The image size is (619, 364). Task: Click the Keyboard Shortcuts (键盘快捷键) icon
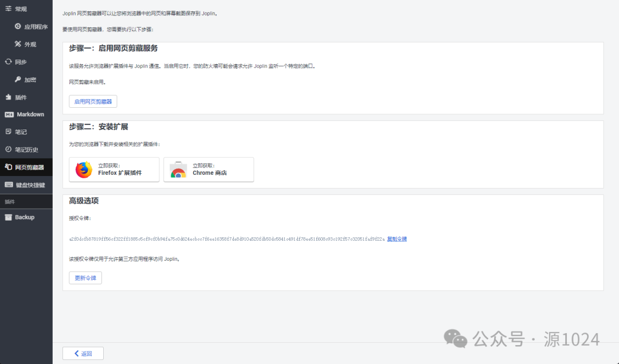tap(9, 185)
